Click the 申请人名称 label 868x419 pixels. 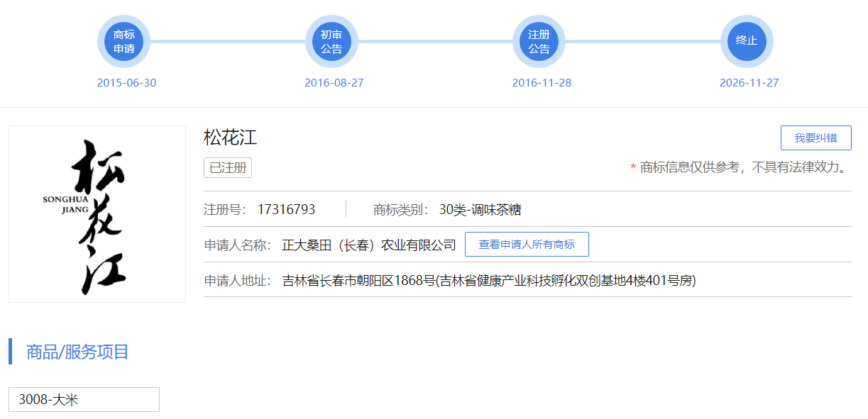pyautogui.click(x=238, y=245)
